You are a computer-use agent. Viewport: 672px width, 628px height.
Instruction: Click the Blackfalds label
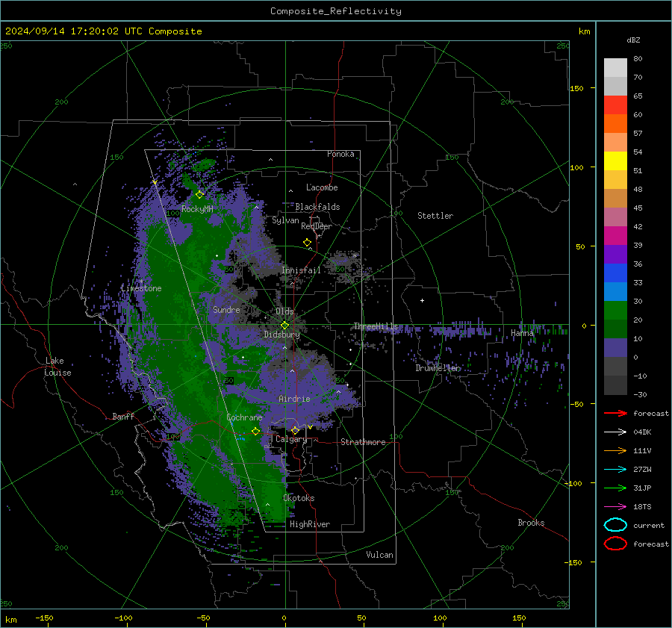(x=317, y=207)
